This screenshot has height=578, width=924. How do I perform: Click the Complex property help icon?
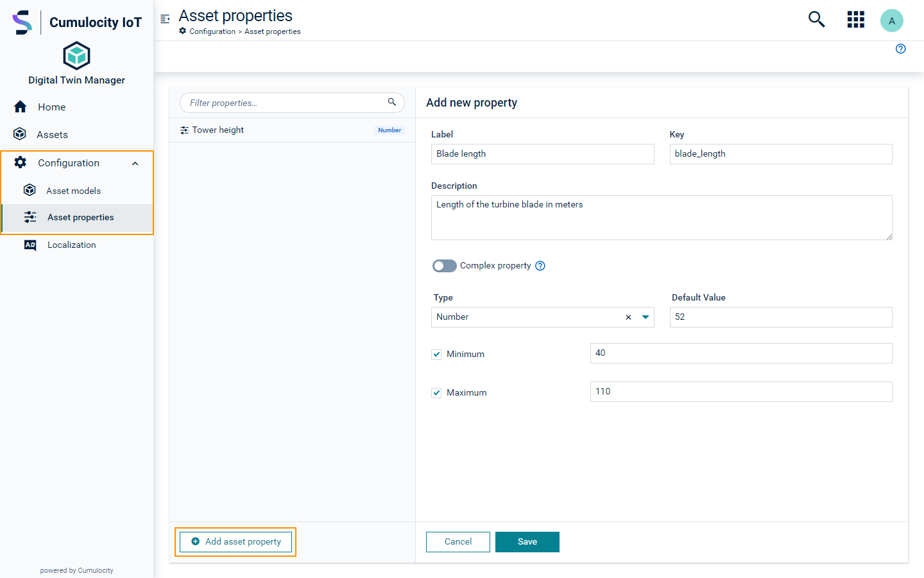[x=540, y=266]
